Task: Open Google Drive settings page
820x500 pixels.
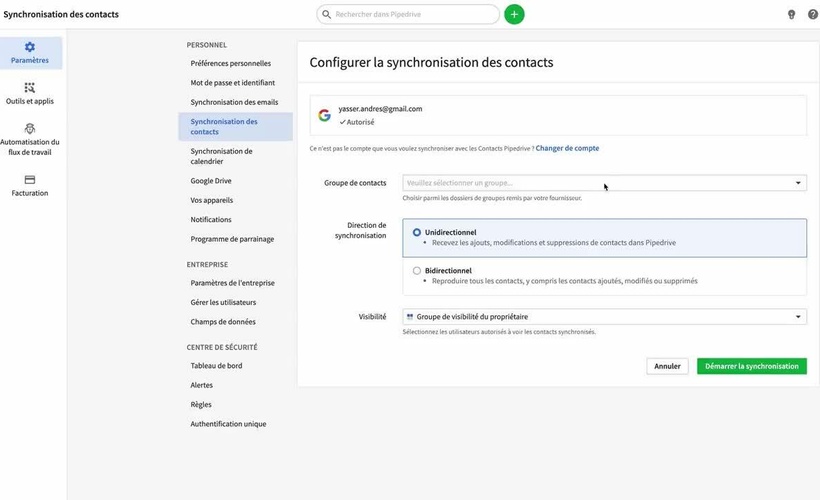Action: pyautogui.click(x=211, y=181)
